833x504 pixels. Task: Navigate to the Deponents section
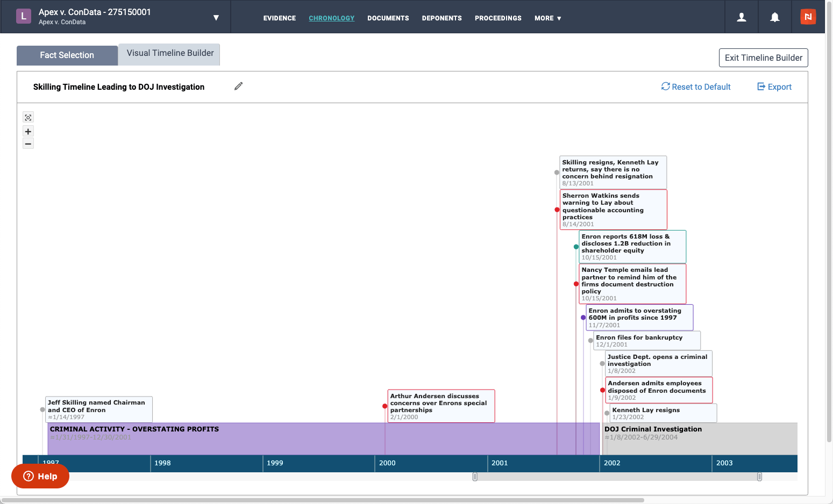pos(442,18)
